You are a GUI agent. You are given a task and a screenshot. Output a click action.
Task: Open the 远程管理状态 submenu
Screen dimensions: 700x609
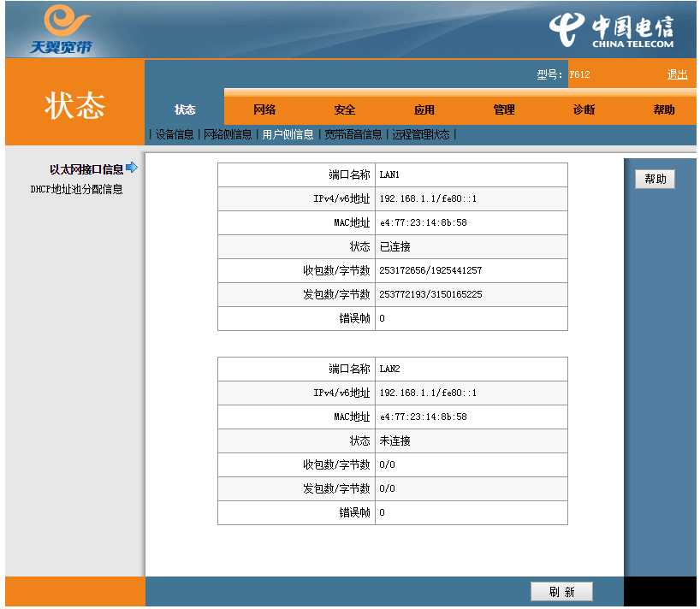421,134
